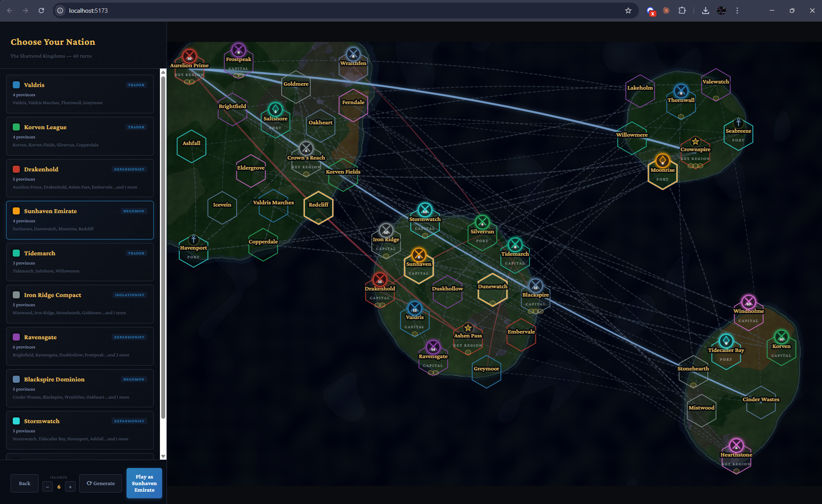The image size is (822, 504).
Task: Select the Cinder Wastes province hexagon
Action: [x=761, y=402]
